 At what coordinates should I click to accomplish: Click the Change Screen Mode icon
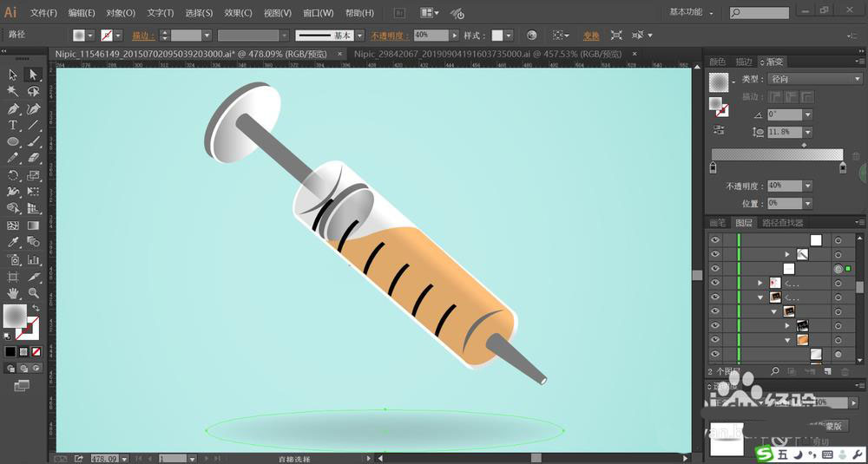click(22, 385)
